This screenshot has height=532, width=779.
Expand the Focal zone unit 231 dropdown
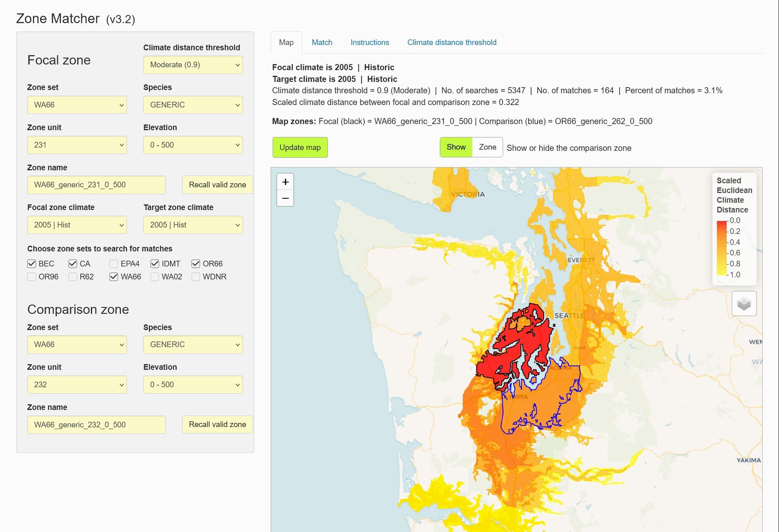pyautogui.click(x=77, y=145)
